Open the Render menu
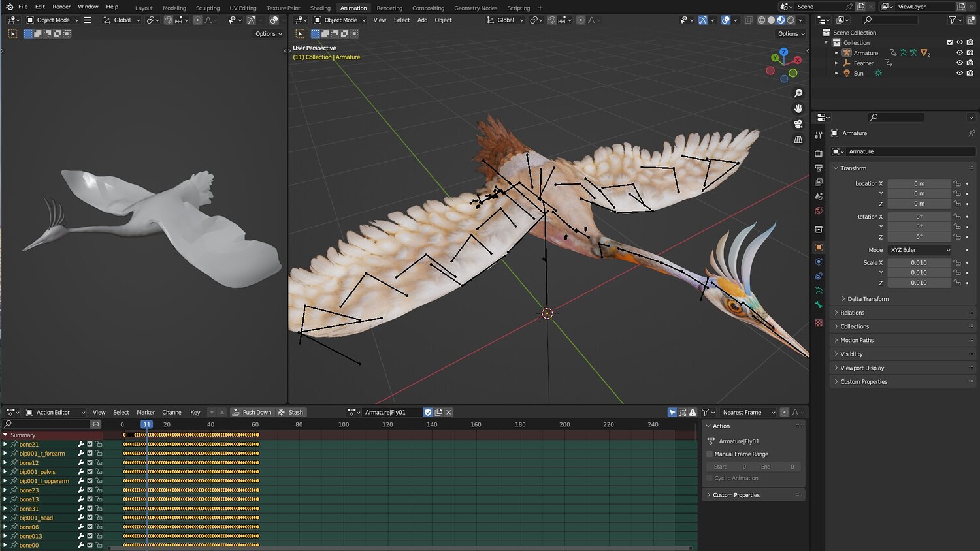Image resolution: width=980 pixels, height=551 pixels. [x=61, y=7]
